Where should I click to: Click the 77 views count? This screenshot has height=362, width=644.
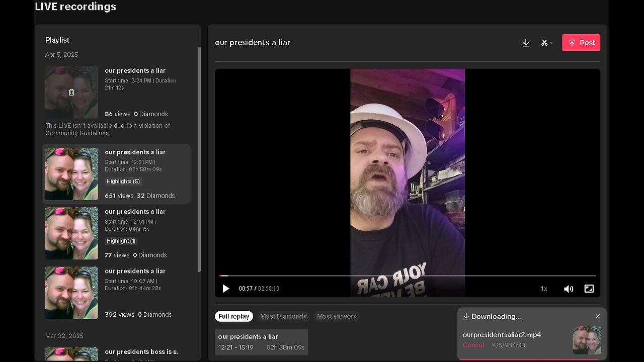tap(117, 255)
